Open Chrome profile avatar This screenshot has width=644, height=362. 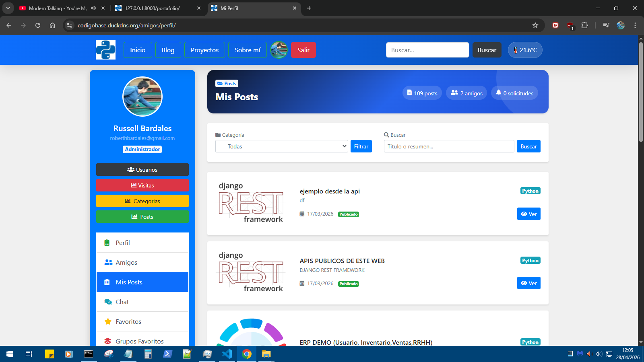click(621, 25)
